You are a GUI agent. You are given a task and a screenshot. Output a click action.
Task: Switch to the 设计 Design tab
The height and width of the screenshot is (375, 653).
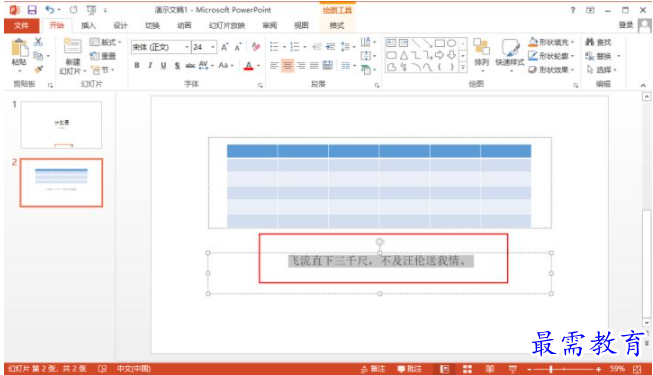pos(120,25)
